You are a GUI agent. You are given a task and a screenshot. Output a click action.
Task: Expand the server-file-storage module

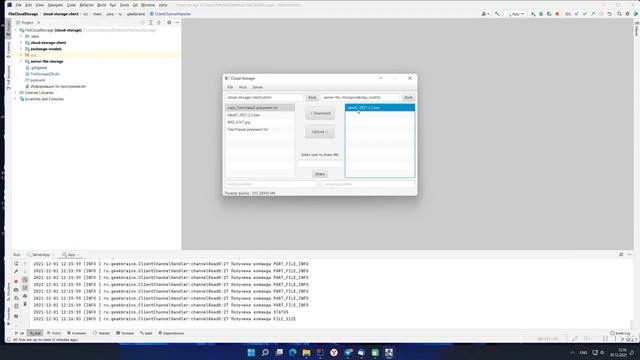[21, 61]
